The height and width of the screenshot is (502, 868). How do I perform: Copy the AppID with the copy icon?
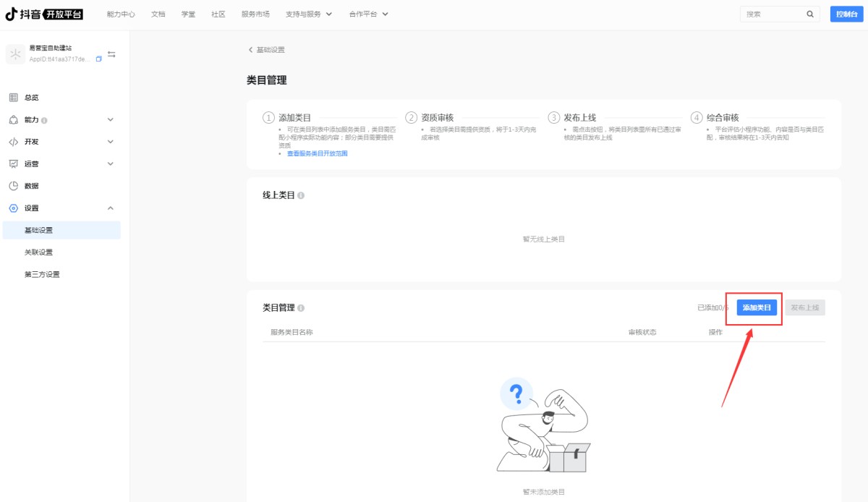click(x=99, y=59)
